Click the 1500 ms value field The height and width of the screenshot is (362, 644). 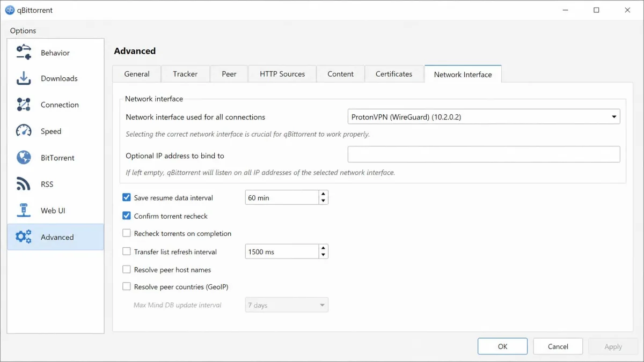[x=282, y=252]
